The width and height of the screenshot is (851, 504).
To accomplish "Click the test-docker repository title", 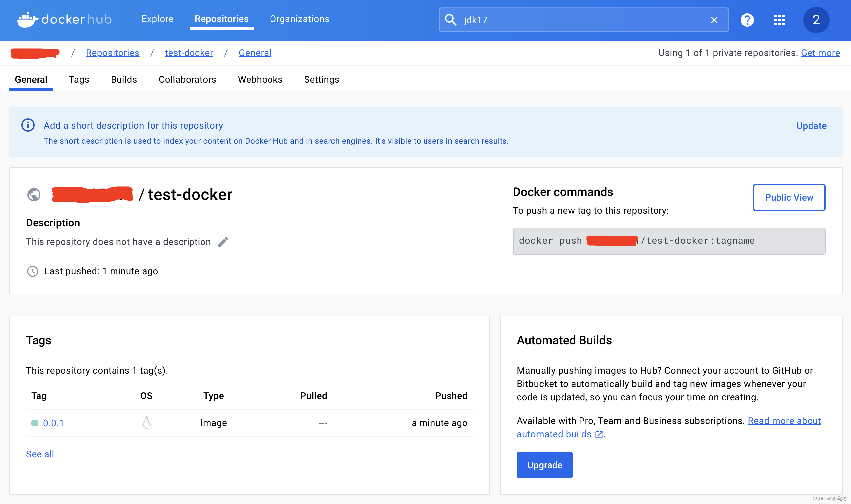I will [190, 195].
